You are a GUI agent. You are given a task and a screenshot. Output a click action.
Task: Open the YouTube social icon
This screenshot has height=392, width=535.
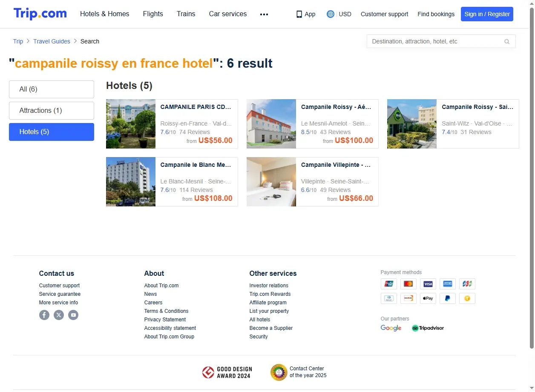[73, 315]
